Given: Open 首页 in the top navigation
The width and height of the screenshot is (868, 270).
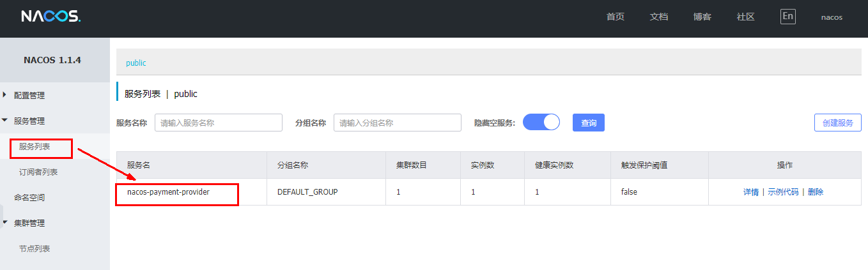Looking at the screenshot, I should (x=616, y=17).
